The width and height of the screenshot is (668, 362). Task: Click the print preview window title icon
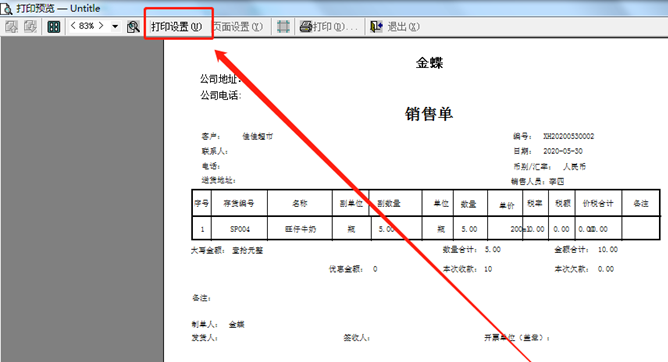click(x=6, y=8)
